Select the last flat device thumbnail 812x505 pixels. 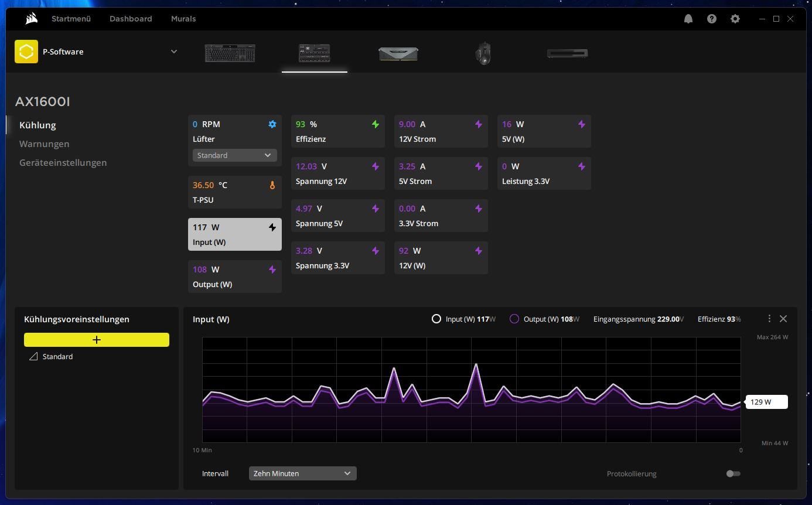pos(567,53)
